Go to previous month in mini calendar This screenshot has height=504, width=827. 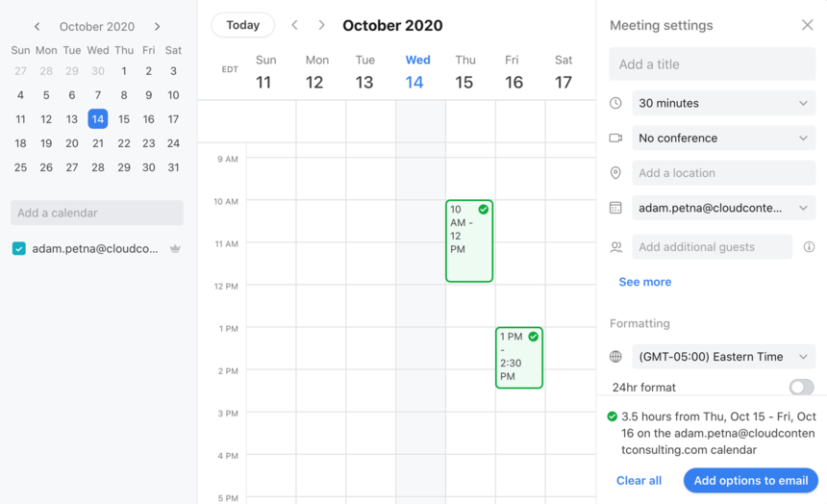(x=37, y=26)
